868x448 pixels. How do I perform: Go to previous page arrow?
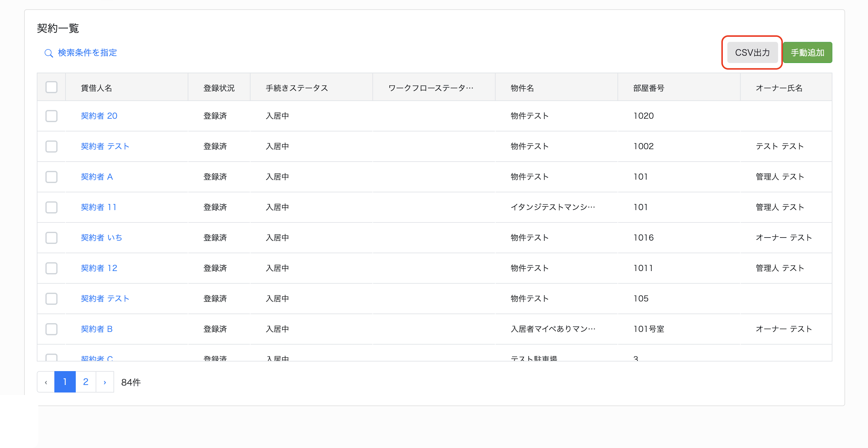pyautogui.click(x=46, y=382)
